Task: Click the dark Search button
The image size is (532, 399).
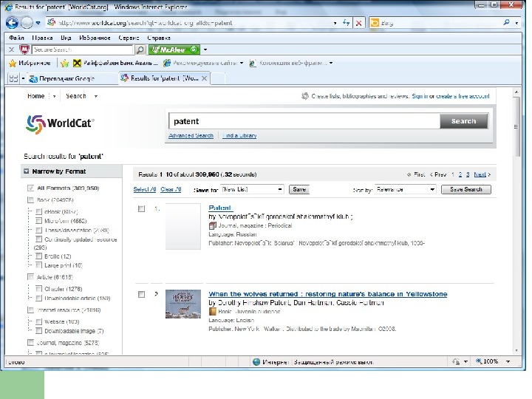Action: 464,121
